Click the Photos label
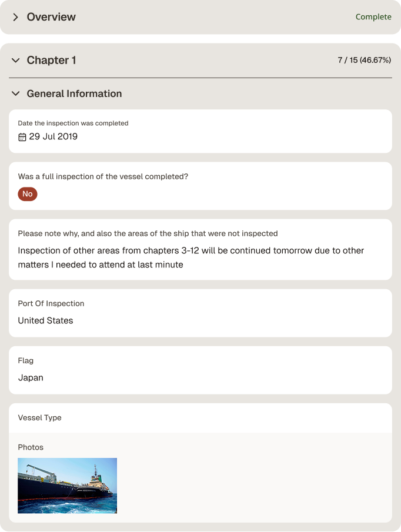 tap(31, 447)
